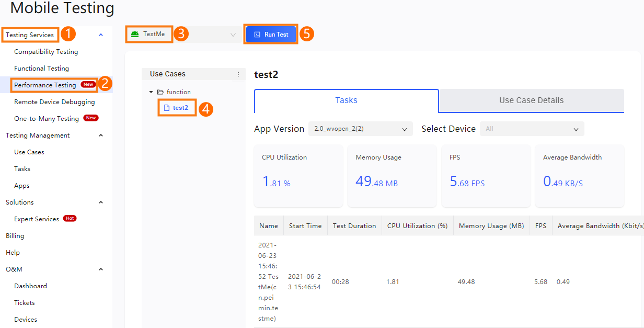Click the 49.48 memory cell in table row

[x=466, y=282]
